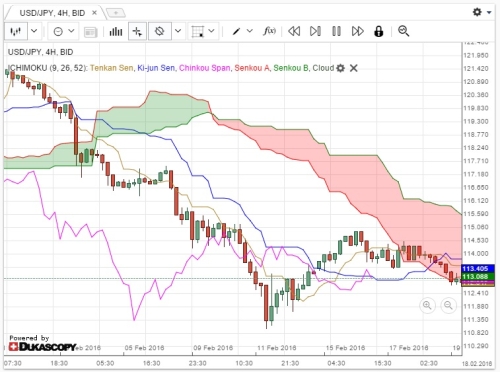The width and height of the screenshot is (500, 372).
Task: Open the f(x) indicators menu
Action: point(269,31)
